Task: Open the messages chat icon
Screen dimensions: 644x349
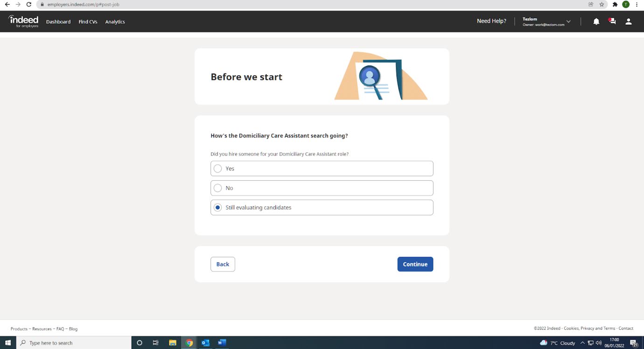Action: pos(612,21)
